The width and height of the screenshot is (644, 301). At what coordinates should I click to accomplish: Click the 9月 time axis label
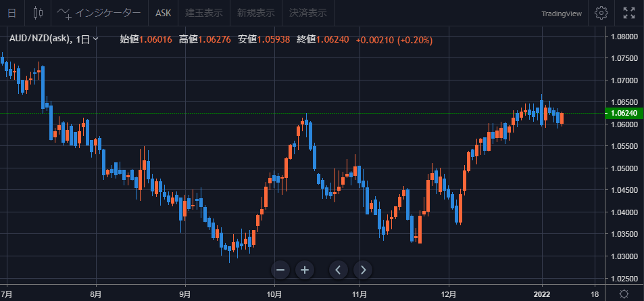[185, 294]
